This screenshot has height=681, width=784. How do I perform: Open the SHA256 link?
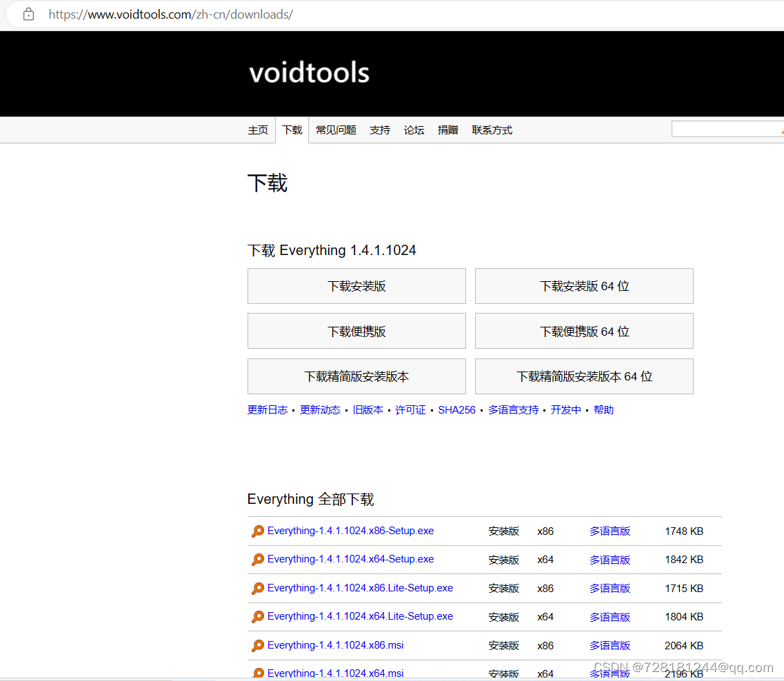click(456, 409)
